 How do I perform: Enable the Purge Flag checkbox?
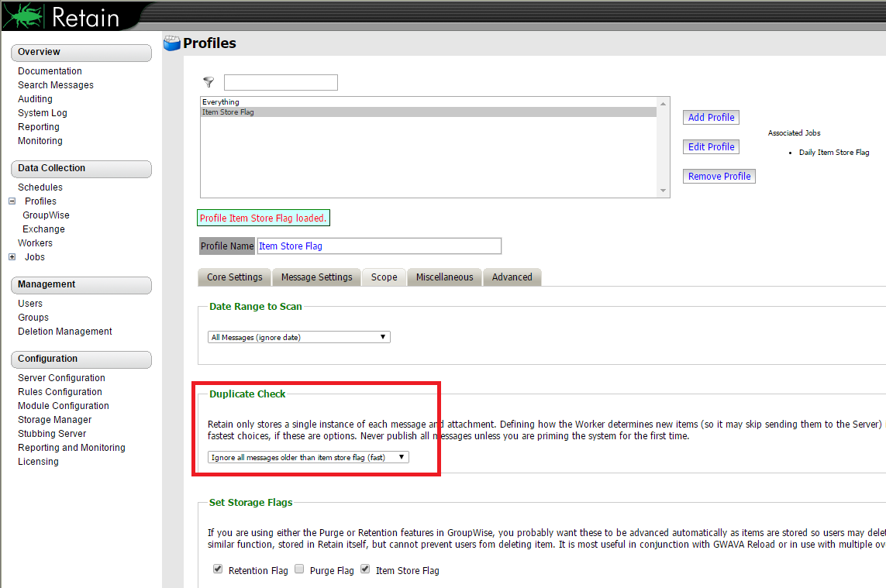click(x=299, y=569)
